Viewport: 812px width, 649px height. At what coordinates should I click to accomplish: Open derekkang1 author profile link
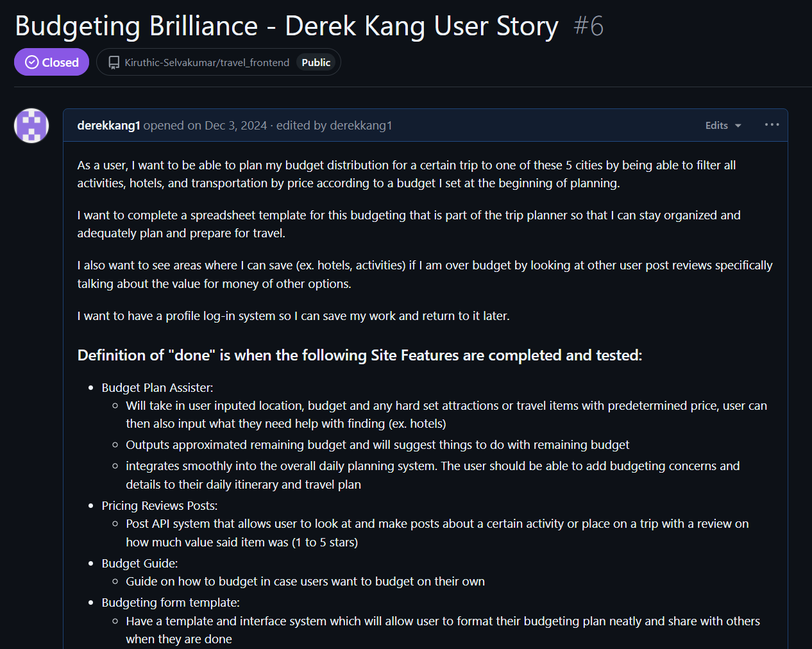[108, 126]
